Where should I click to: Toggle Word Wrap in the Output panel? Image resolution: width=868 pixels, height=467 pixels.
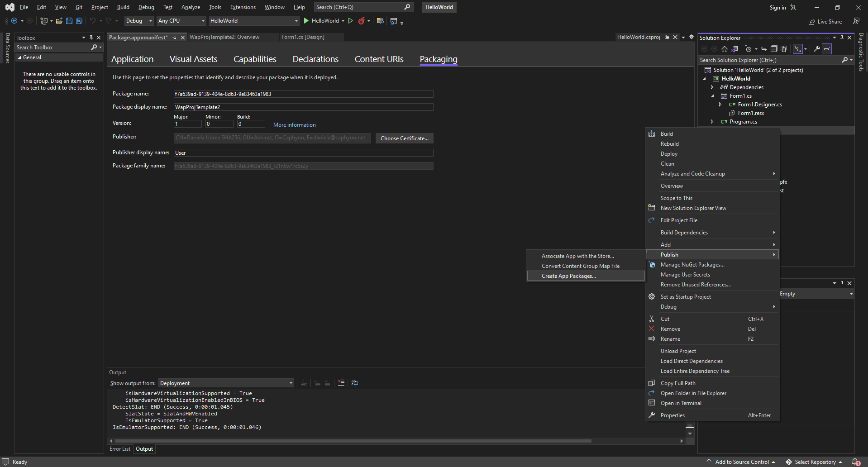point(355,383)
